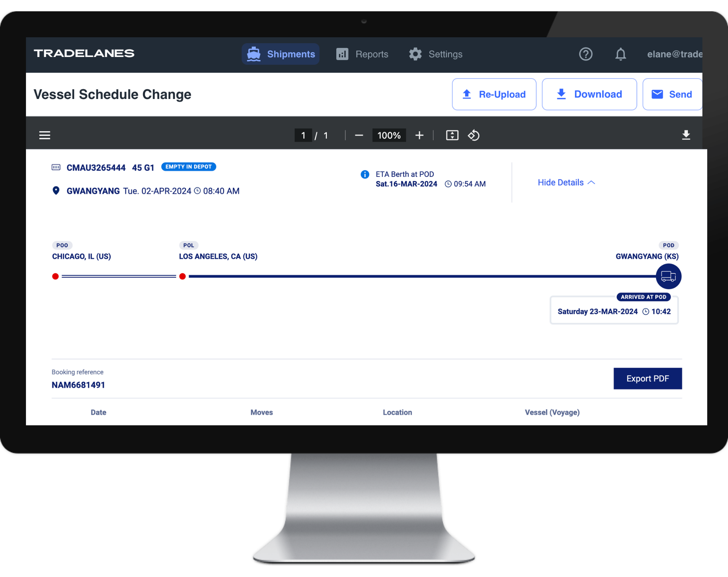Click the POO Chicago timeline marker
This screenshot has height=577, width=728.
coord(55,277)
